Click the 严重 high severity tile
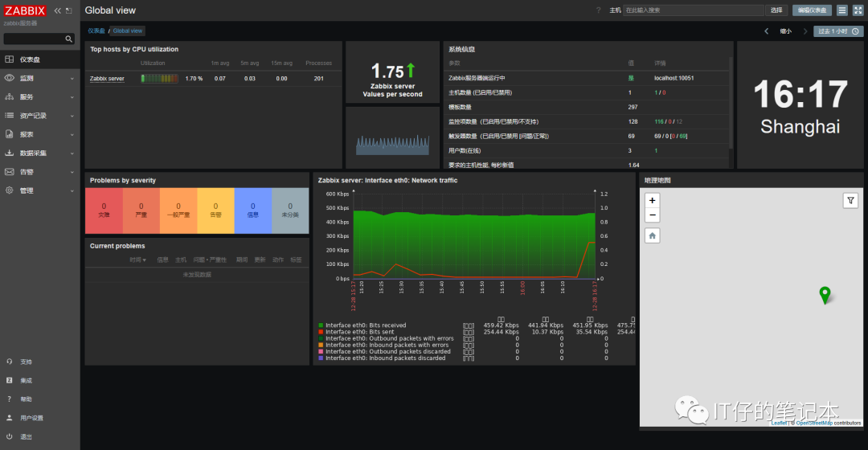The image size is (868, 450). (x=141, y=211)
